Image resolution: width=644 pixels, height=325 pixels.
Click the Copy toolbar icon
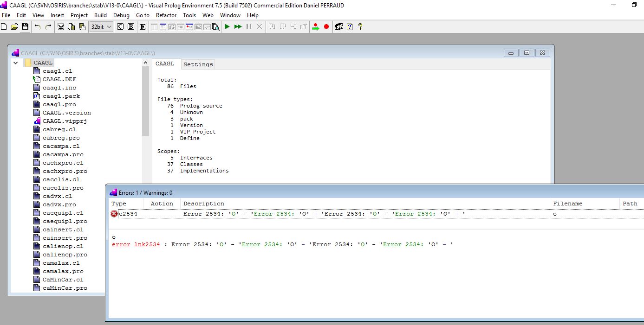(x=72, y=27)
